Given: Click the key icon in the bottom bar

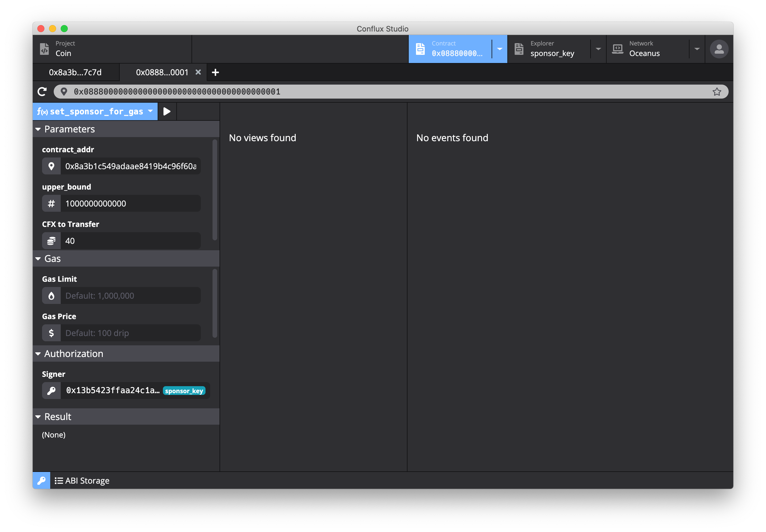Looking at the screenshot, I should click(x=41, y=480).
